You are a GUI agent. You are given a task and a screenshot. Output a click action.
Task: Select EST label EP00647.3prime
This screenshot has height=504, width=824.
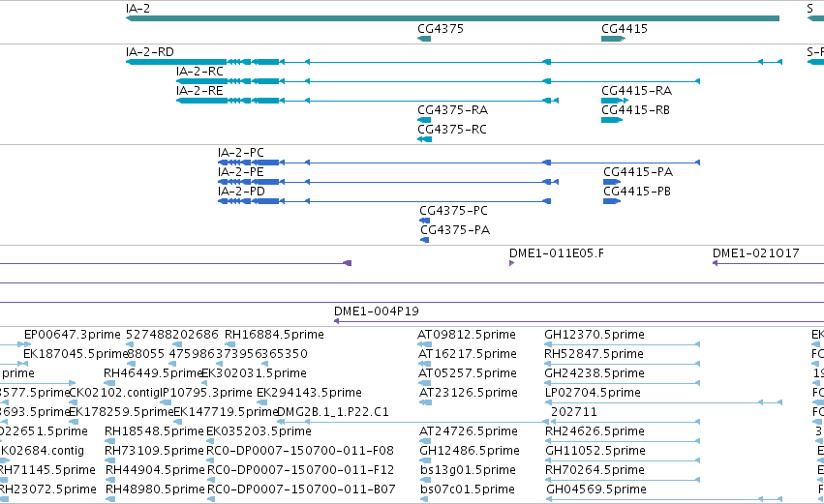point(73,335)
